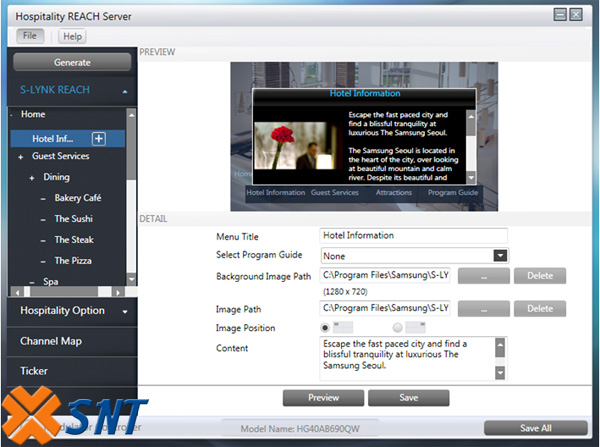The height and width of the screenshot is (447, 600).
Task: Collapse the S-LYNK REACH panel arrow
Action: 125,91
